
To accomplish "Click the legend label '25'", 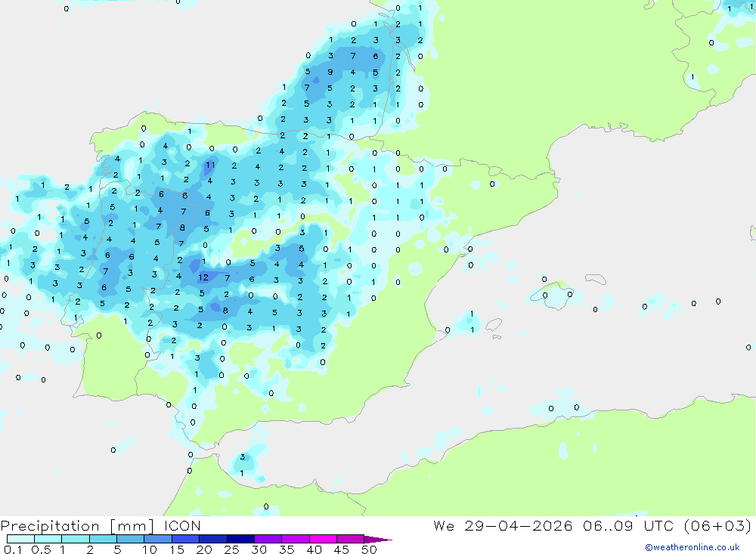I will tap(231, 549).
